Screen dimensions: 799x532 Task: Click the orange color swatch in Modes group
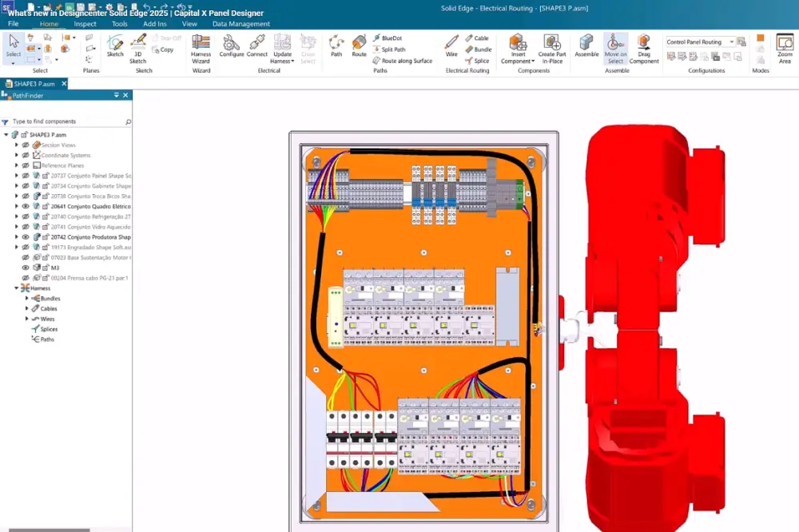tap(760, 38)
